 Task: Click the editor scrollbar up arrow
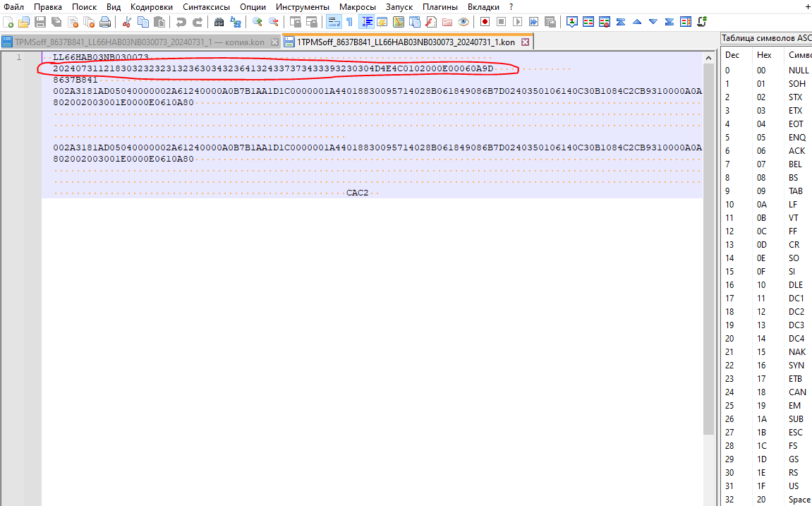point(708,58)
